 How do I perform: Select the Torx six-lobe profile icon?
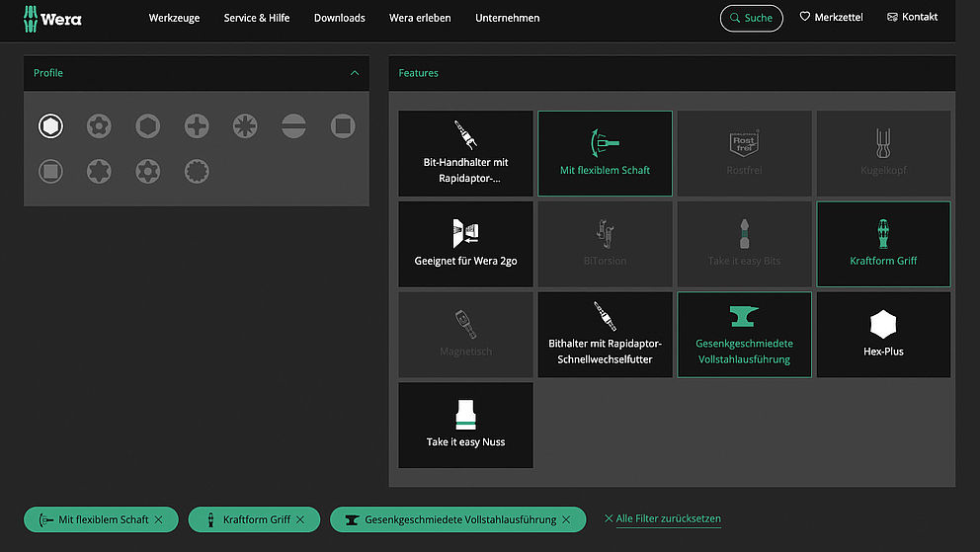click(100, 171)
